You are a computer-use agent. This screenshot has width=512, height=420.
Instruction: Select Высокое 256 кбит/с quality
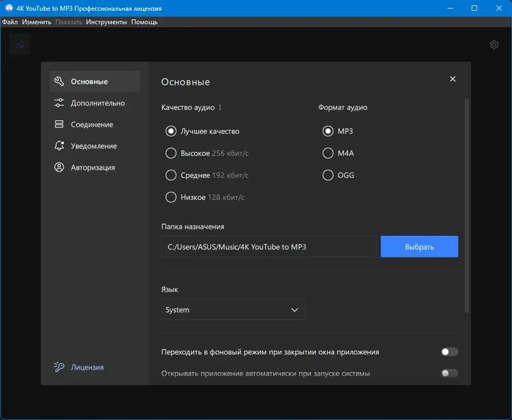pos(207,153)
